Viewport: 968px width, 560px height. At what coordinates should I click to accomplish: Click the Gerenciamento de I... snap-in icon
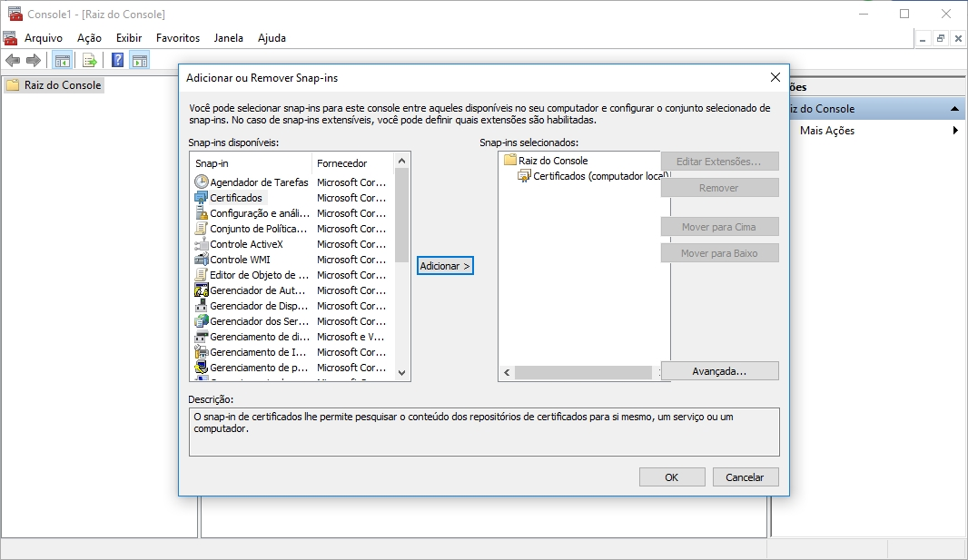click(202, 351)
